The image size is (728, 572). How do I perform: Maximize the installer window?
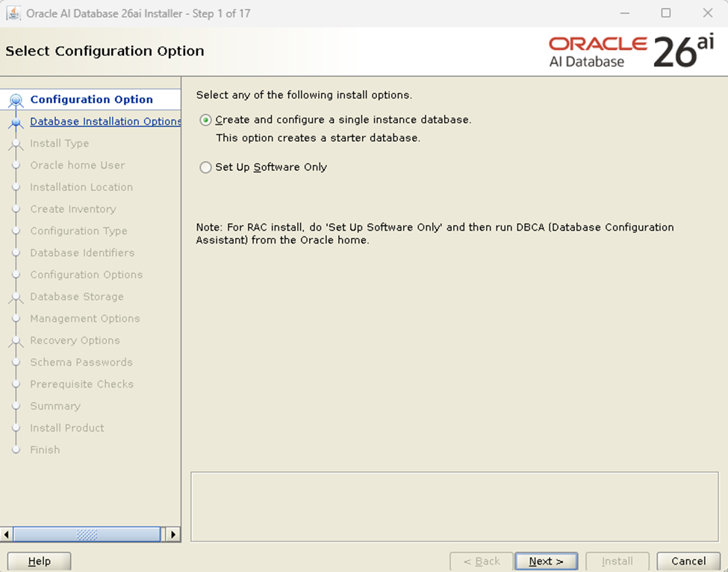click(x=666, y=13)
